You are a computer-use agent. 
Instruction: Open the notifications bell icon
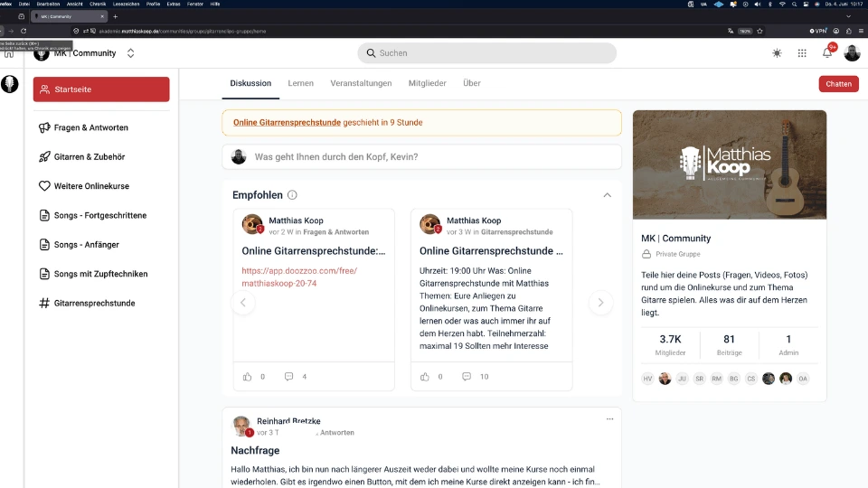(827, 53)
